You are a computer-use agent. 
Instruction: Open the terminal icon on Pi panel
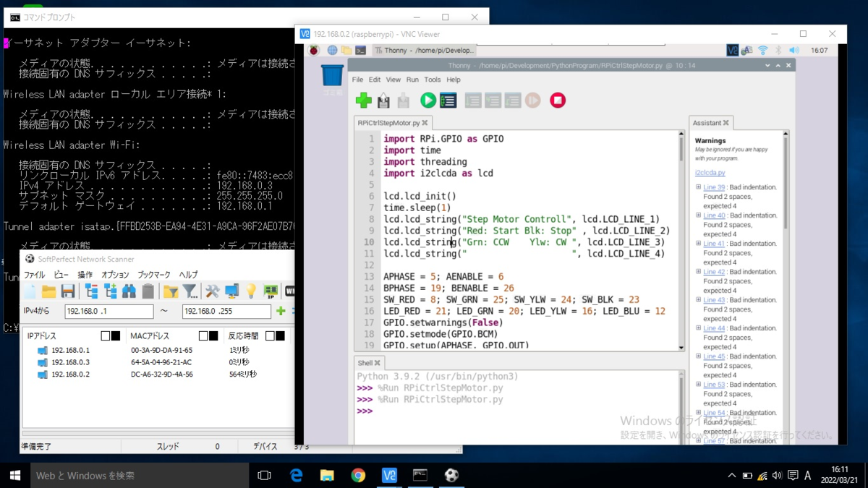point(360,51)
